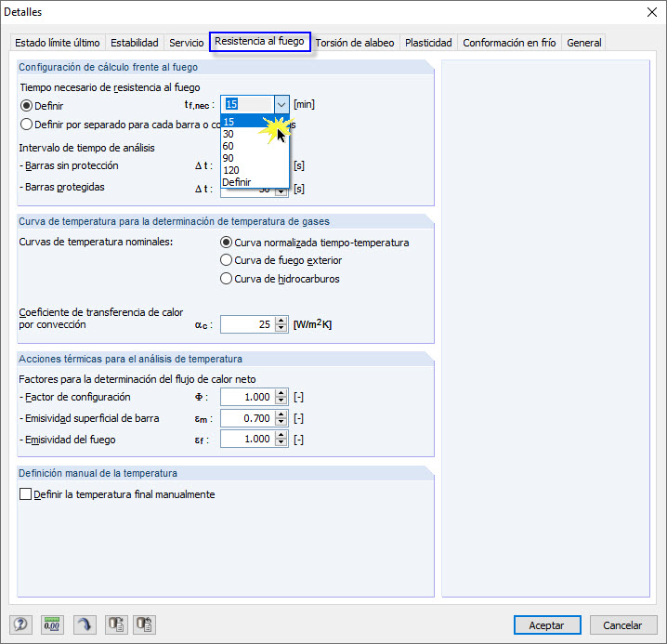This screenshot has width=667, height=644.
Task: Open the Servicio tab
Action: pos(187,43)
